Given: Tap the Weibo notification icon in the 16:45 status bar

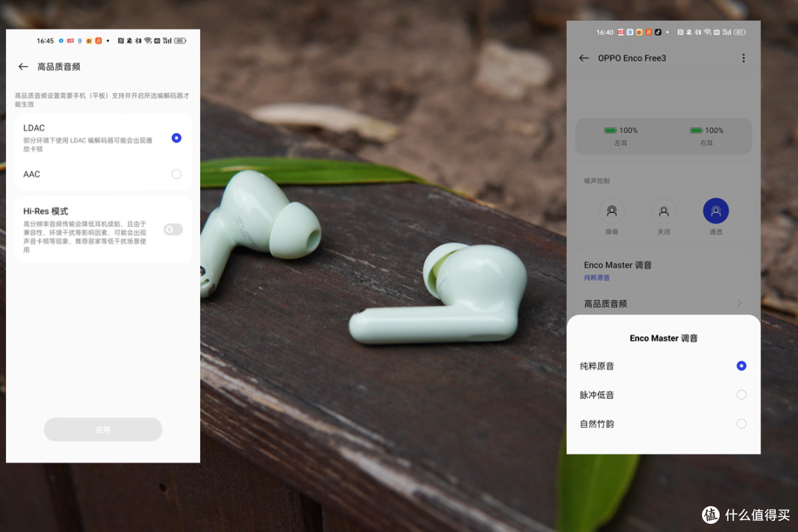Looking at the screenshot, I should [x=89, y=41].
